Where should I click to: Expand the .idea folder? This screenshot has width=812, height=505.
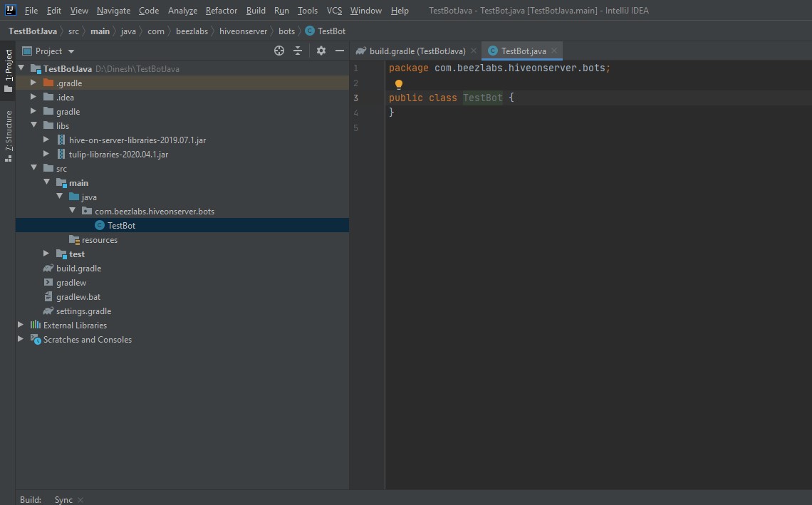pos(33,97)
